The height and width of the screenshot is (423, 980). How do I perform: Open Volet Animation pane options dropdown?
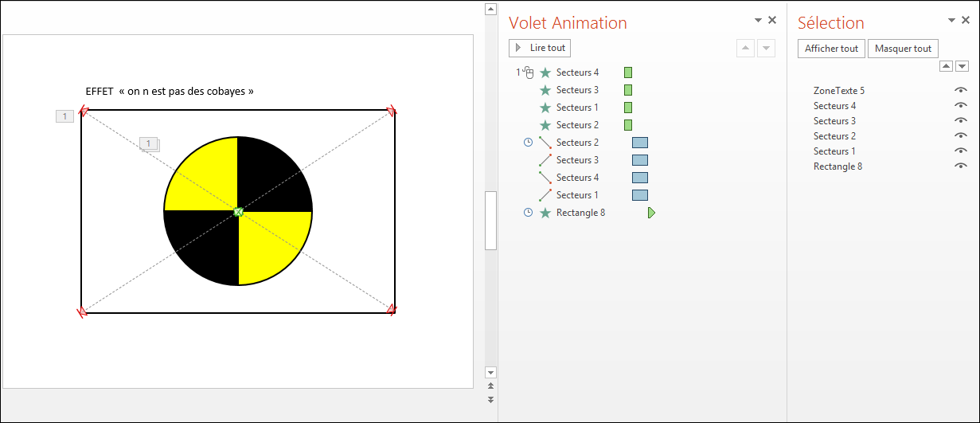(759, 20)
